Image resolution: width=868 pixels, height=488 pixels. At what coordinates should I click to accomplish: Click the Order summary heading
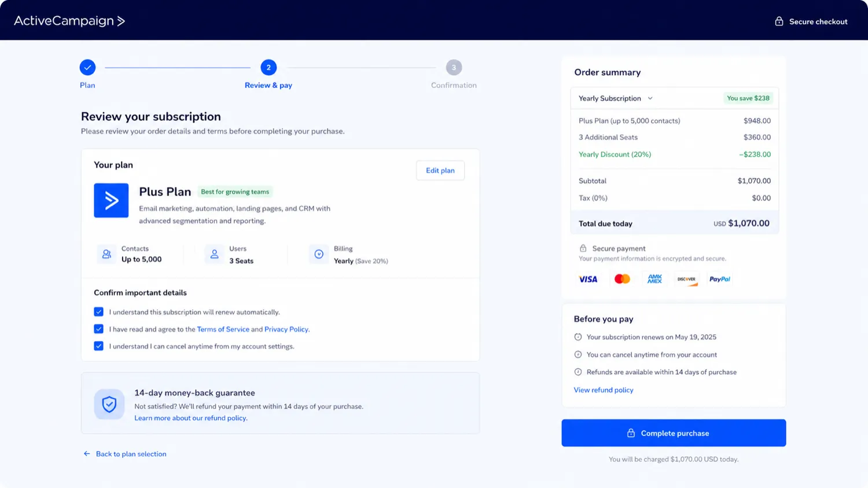(607, 72)
